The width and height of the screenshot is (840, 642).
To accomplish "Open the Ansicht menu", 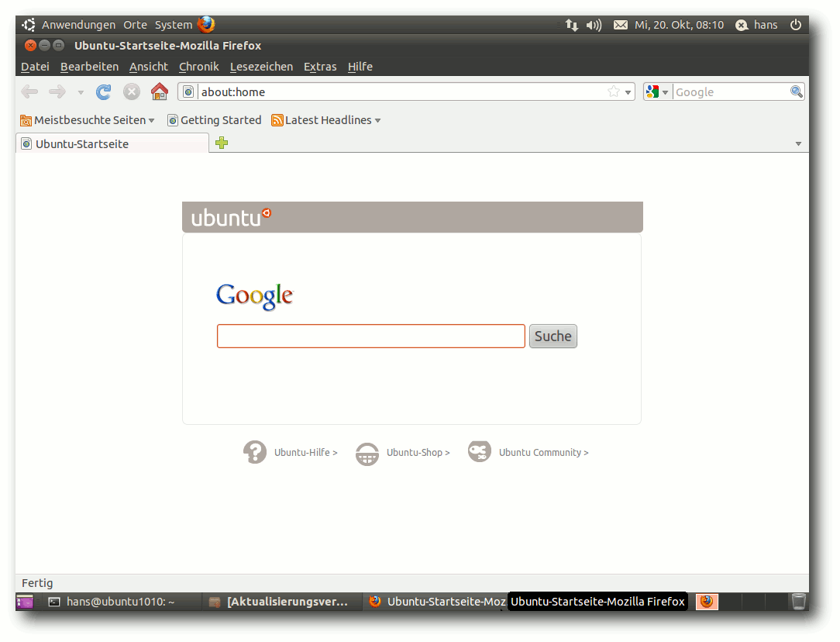I will click(148, 67).
